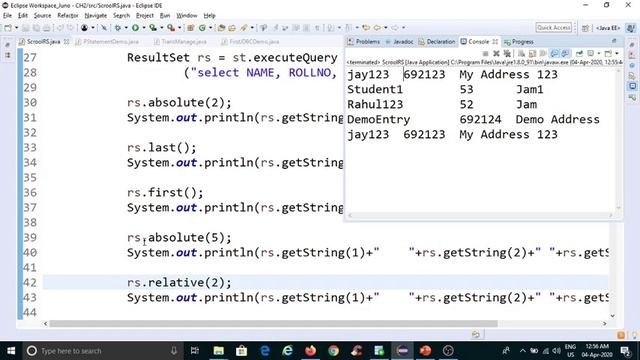Open the Navigate menu
Viewport: 640px width, 360px height.
click(x=96, y=16)
